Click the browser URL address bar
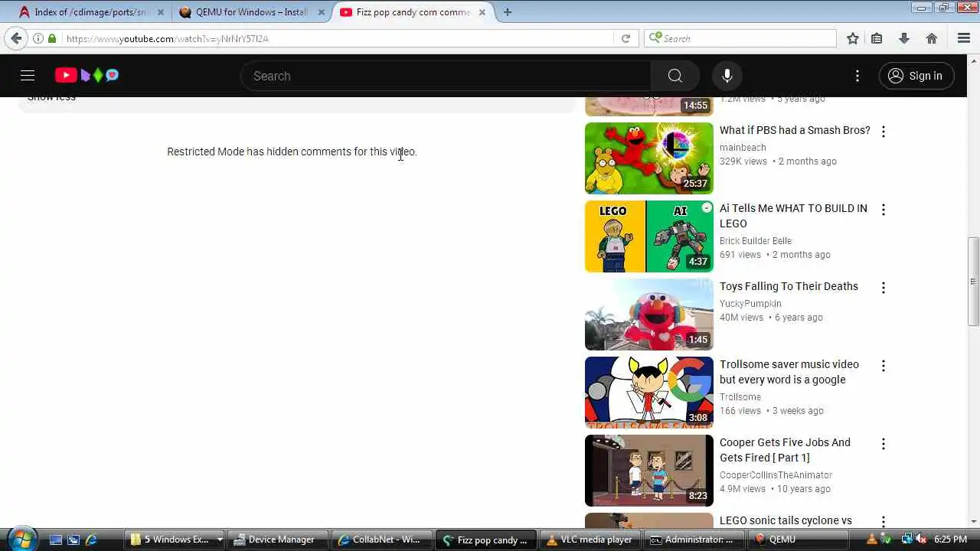The height and width of the screenshot is (551, 980). [337, 38]
